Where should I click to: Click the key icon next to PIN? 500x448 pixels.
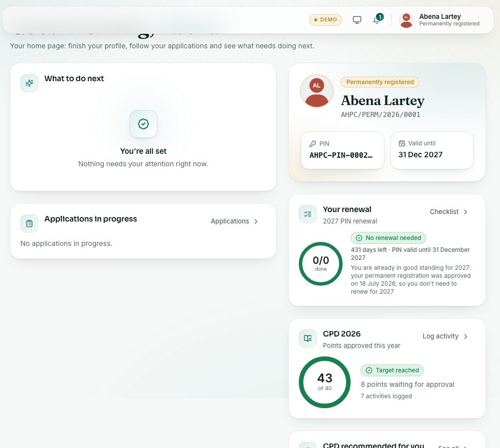click(x=313, y=144)
